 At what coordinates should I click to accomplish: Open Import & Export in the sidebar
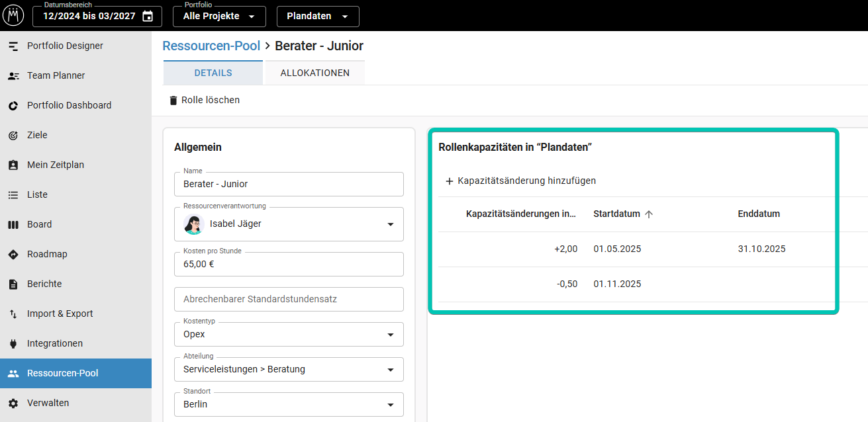click(75, 314)
